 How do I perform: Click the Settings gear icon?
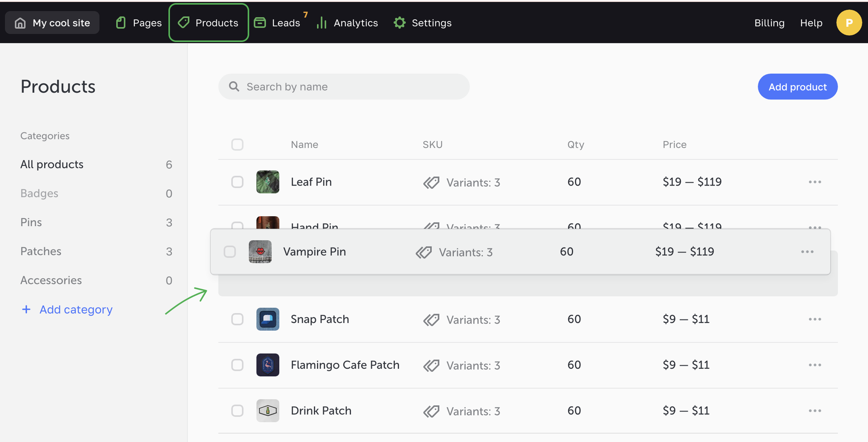399,23
